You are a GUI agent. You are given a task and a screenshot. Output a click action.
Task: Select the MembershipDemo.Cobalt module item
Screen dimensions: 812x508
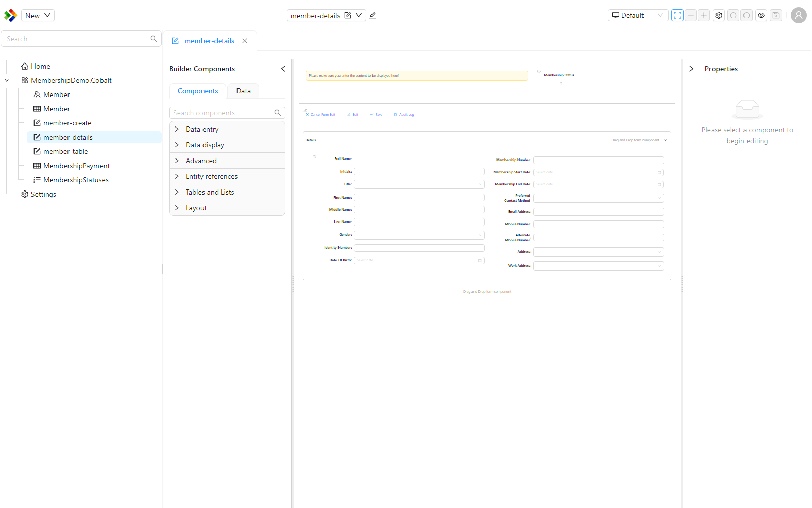click(66, 80)
